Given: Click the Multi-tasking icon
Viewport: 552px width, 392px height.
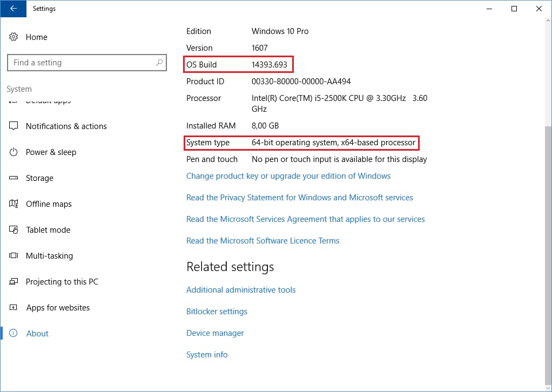Looking at the screenshot, I should coord(14,256).
